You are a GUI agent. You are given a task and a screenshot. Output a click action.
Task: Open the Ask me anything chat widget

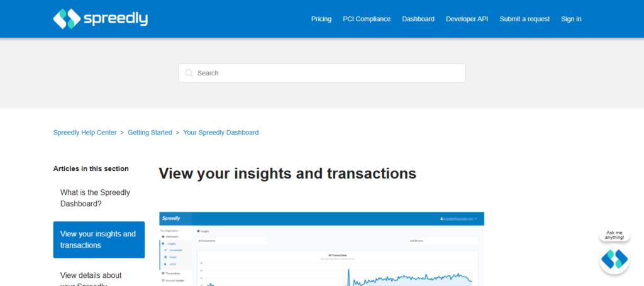pyautogui.click(x=614, y=259)
